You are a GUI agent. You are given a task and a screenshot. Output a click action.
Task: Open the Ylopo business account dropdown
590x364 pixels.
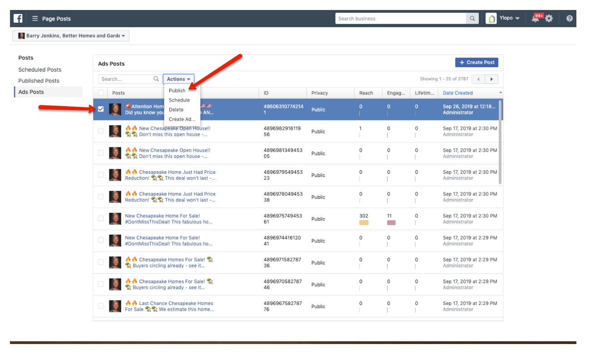(503, 19)
